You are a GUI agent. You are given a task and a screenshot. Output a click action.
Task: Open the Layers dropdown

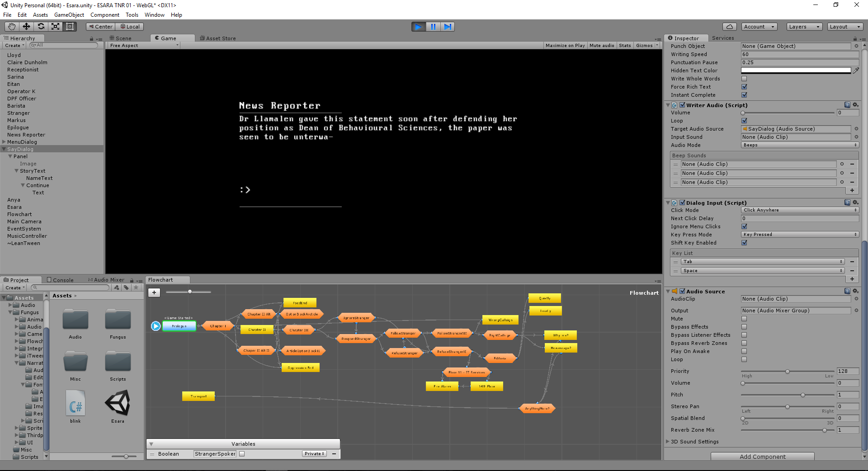[804, 27]
